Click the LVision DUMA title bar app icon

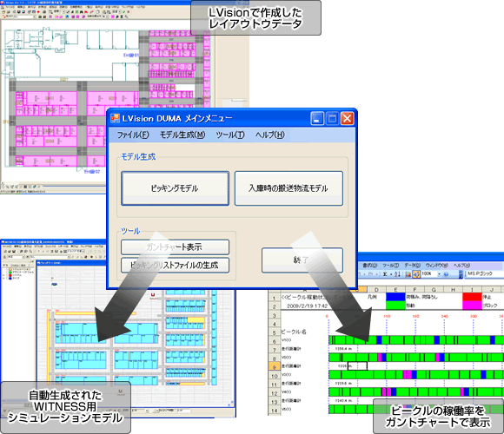point(115,118)
